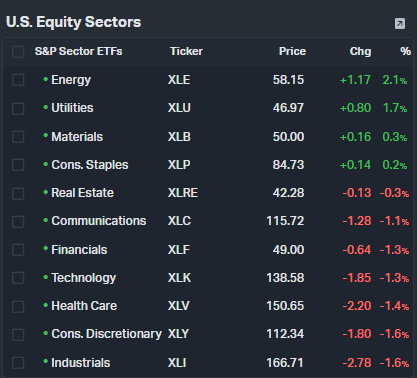
Task: Click the Health Care change -2.20
Action: point(357,306)
